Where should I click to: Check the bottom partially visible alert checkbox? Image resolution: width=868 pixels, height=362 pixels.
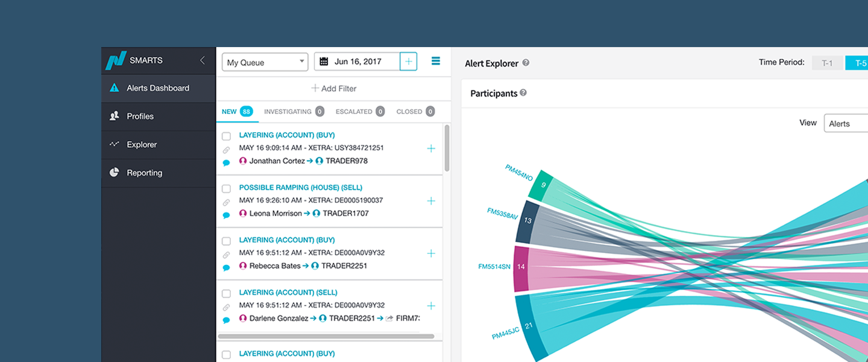click(x=227, y=354)
